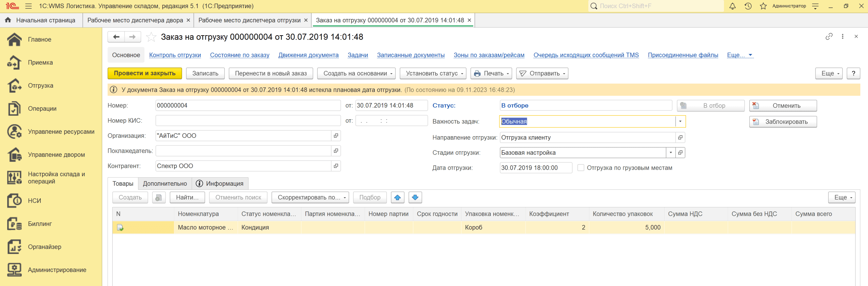Image resolution: width=868 pixels, height=286 pixels.
Task: Expand the Установить статус dropdown button
Action: [x=433, y=73]
